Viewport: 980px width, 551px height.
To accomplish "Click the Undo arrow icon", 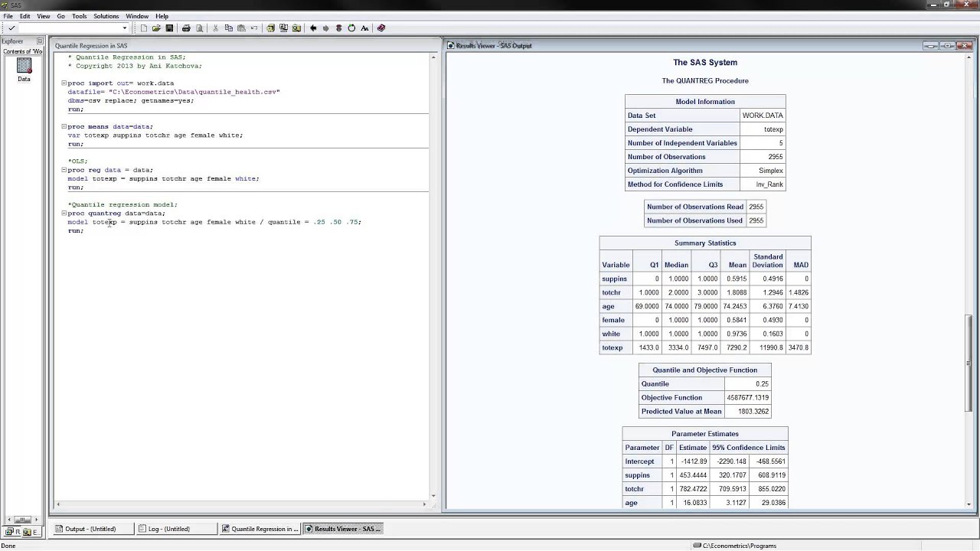I will click(x=254, y=28).
